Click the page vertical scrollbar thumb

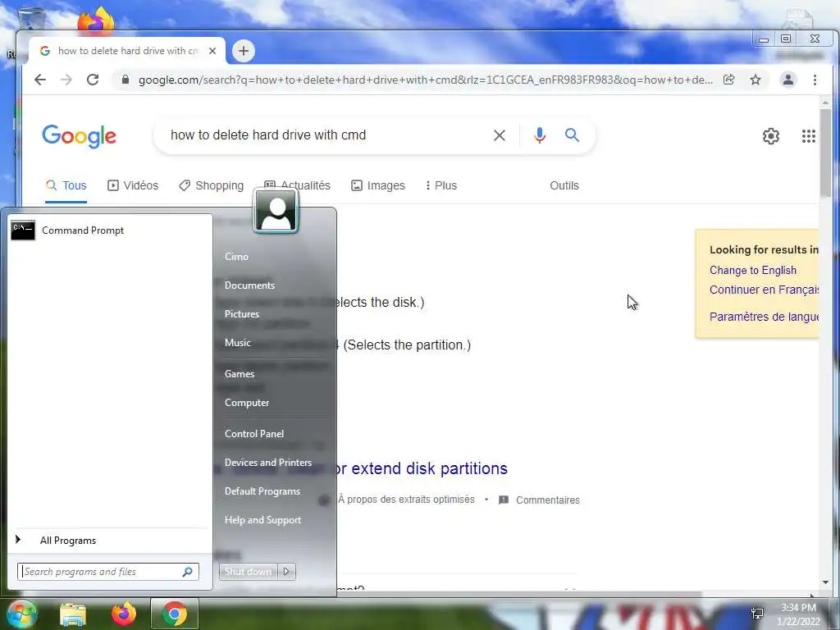(x=825, y=153)
